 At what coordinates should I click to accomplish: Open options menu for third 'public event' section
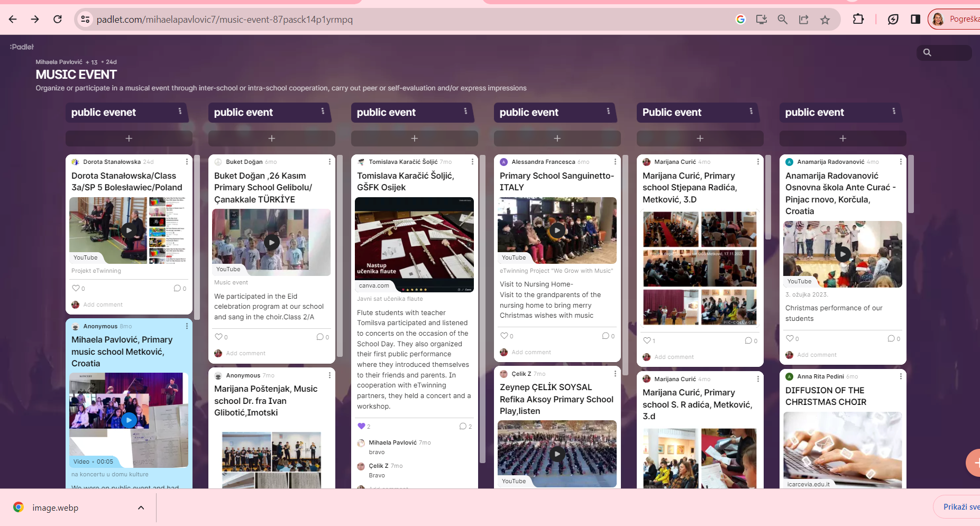click(465, 112)
